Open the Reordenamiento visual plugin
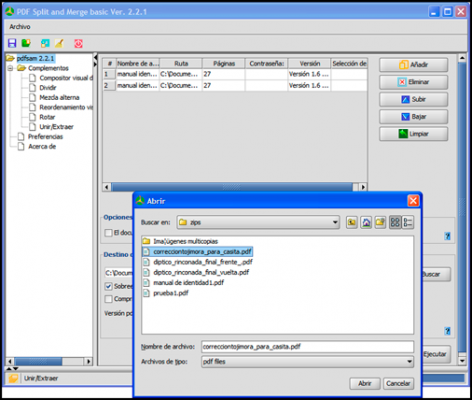 pos(66,107)
